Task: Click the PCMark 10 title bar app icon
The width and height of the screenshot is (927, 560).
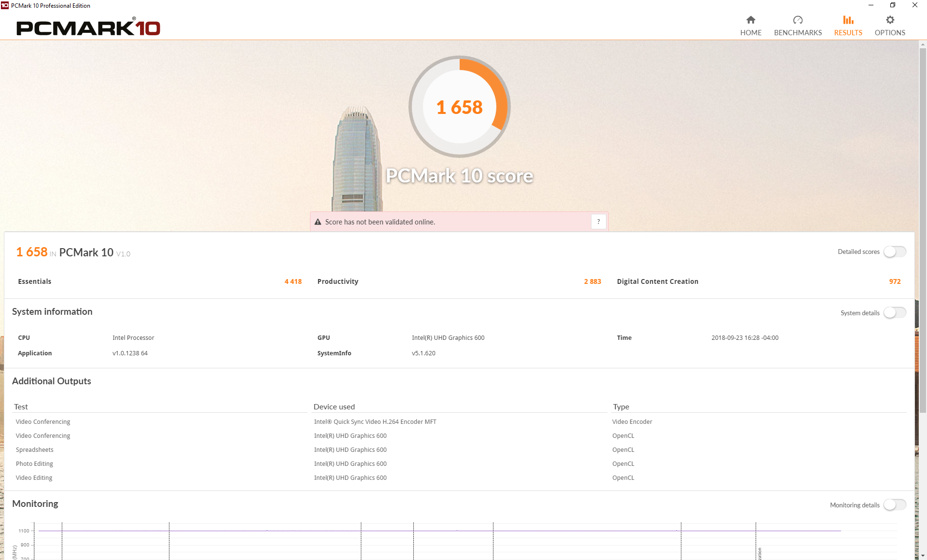Action: (x=5, y=5)
